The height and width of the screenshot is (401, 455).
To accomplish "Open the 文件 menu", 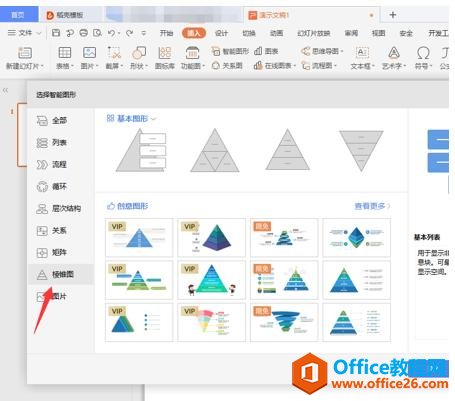I will click(x=24, y=33).
